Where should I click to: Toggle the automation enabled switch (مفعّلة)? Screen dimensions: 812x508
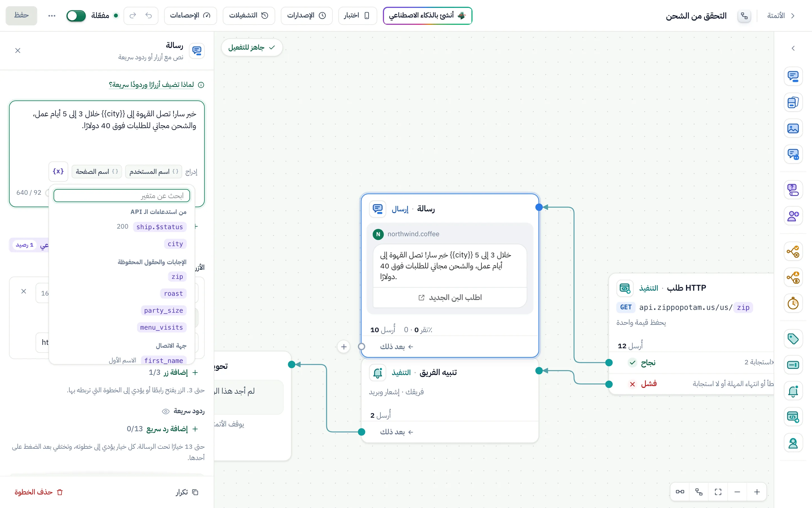pyautogui.click(x=76, y=16)
